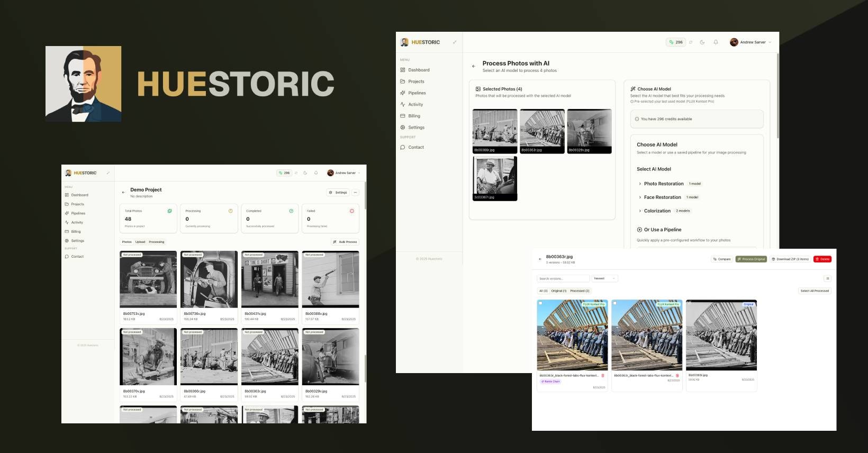Tick the checkbox on second FLUX Kontext Pro version

click(614, 303)
